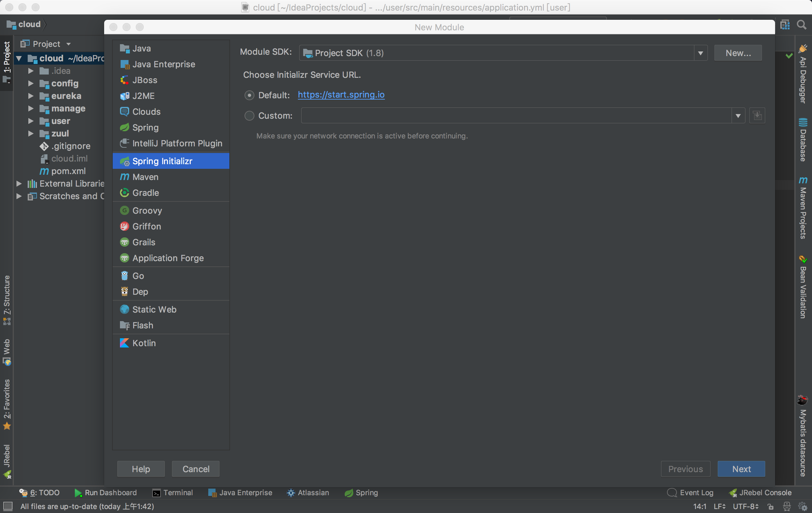Screen dimensions: 812x513
Task: Open the Module SDK dropdown arrow
Action: click(700, 53)
